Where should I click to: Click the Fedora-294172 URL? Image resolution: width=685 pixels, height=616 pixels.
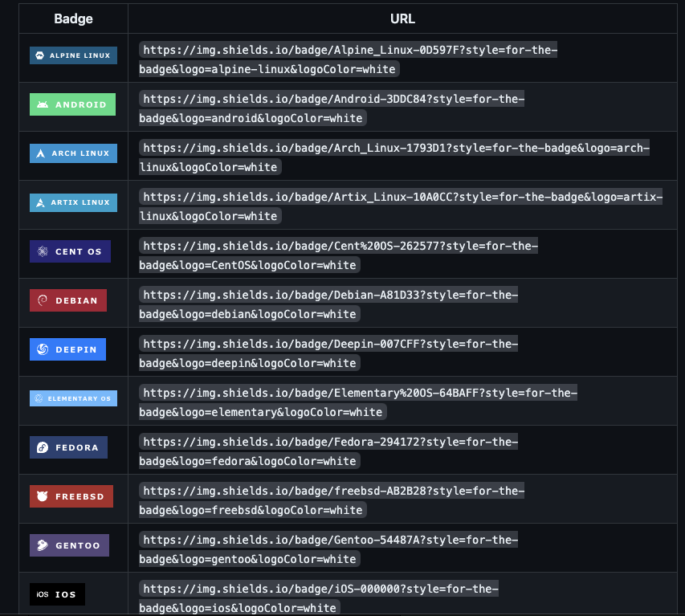[x=328, y=451]
